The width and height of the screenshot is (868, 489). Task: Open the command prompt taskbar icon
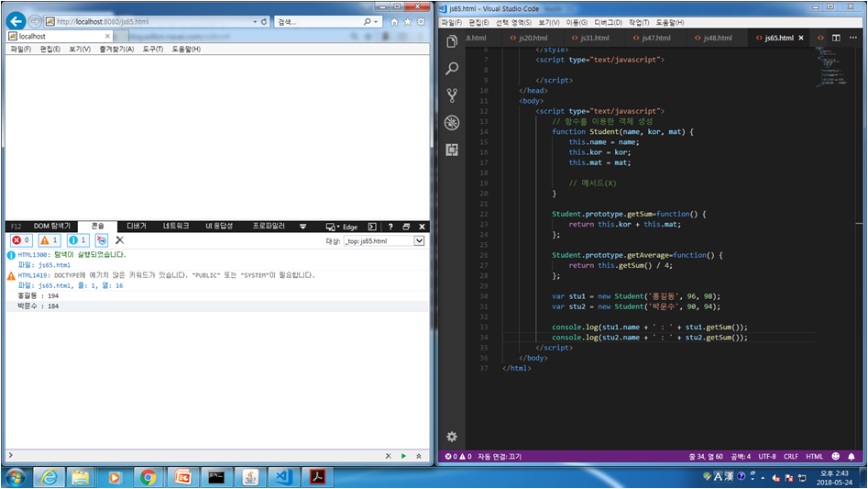point(216,477)
